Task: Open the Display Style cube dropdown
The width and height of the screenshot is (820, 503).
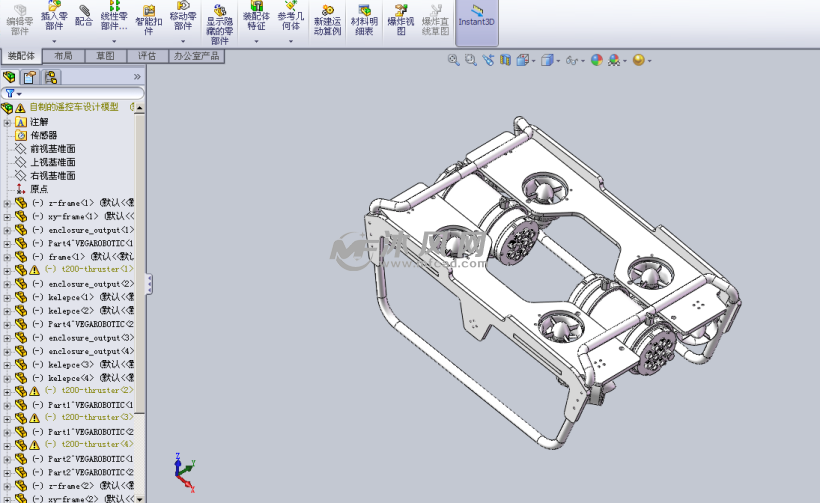Action: (549, 60)
